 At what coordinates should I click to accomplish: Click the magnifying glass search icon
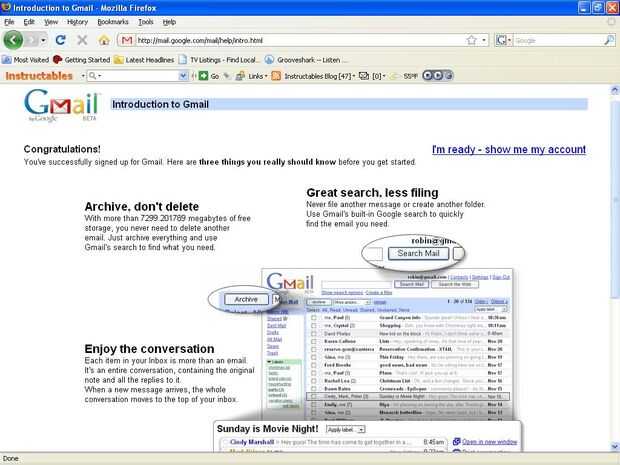609,40
